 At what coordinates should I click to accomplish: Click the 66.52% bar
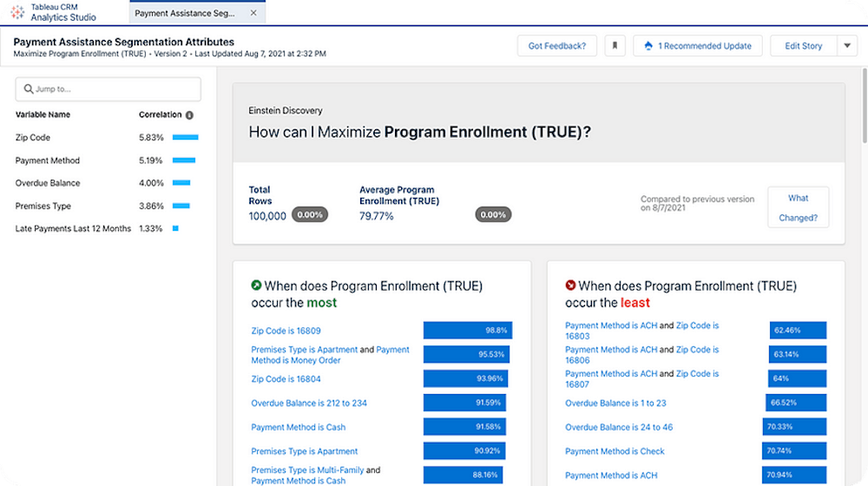796,403
